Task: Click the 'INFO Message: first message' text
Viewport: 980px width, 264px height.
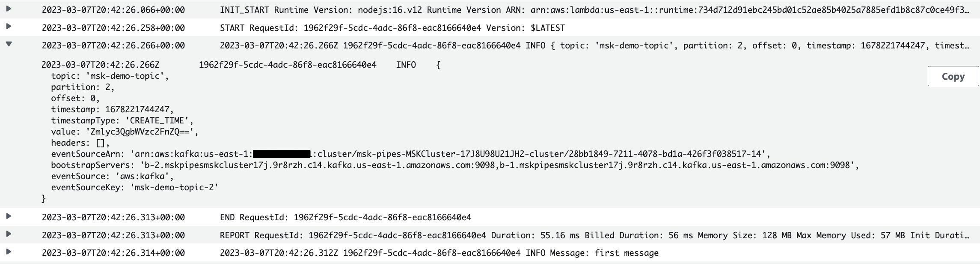Action: (592, 253)
